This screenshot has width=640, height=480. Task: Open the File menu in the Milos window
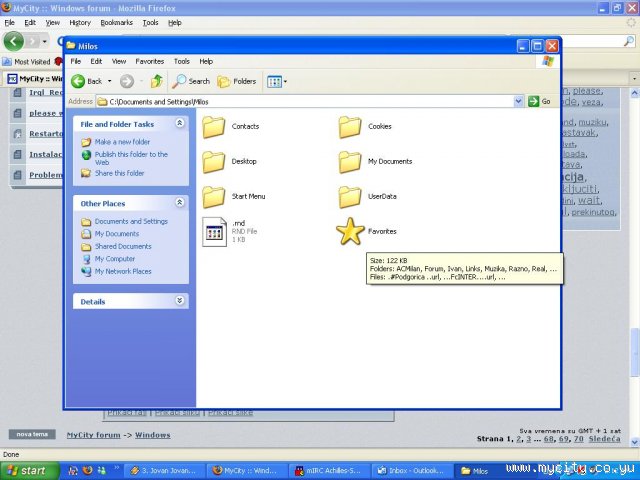point(76,61)
